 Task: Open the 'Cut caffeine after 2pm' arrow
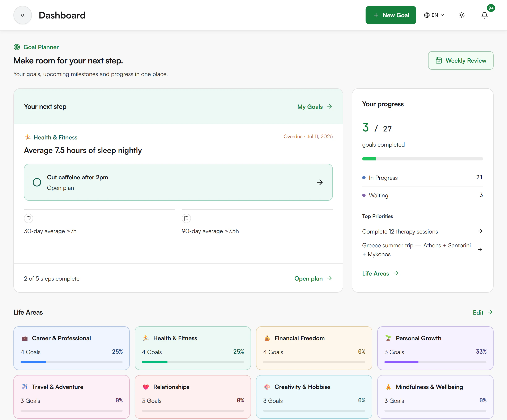click(320, 182)
